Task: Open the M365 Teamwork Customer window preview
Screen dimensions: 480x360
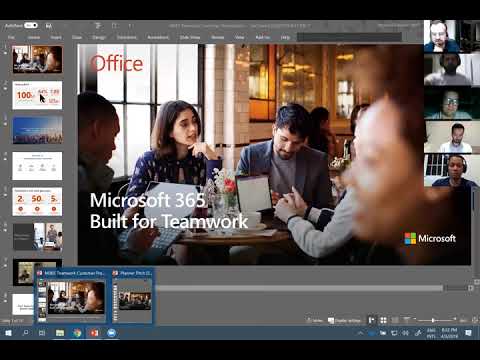Action: coord(72,296)
